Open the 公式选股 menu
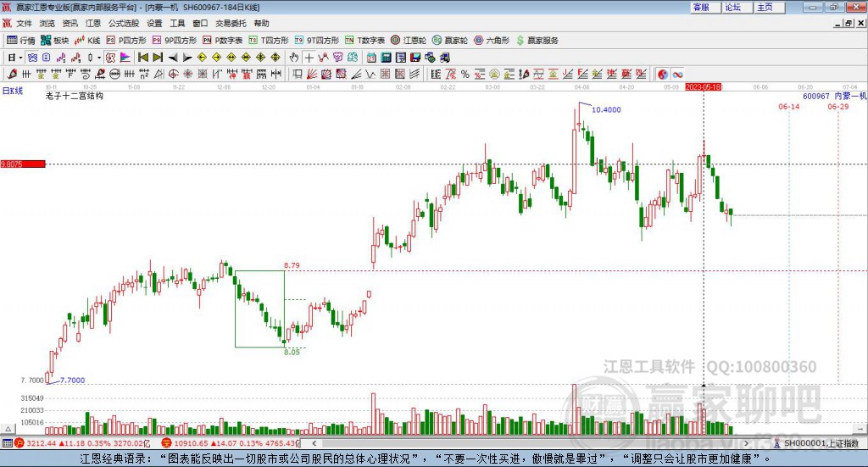Image resolution: width=868 pixels, height=467 pixels. (124, 23)
